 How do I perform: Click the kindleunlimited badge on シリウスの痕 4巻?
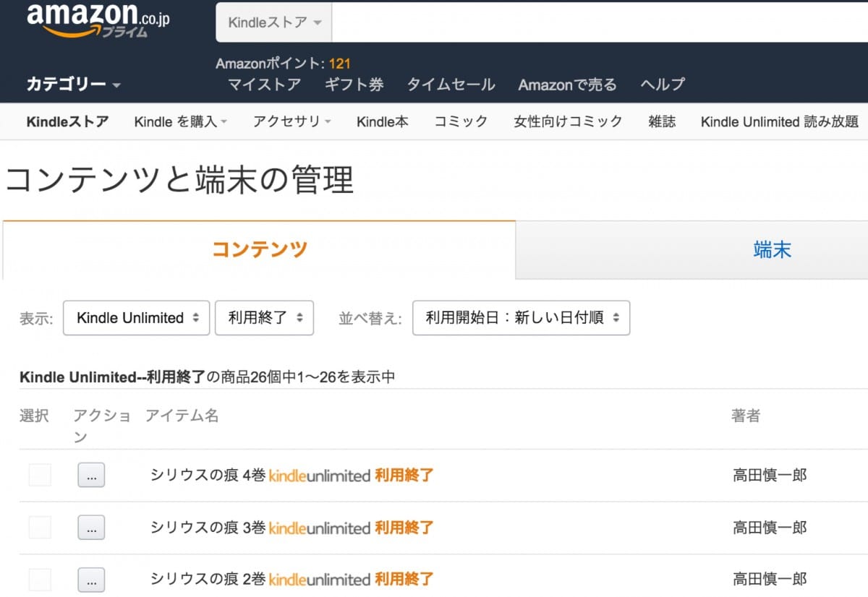(x=319, y=476)
